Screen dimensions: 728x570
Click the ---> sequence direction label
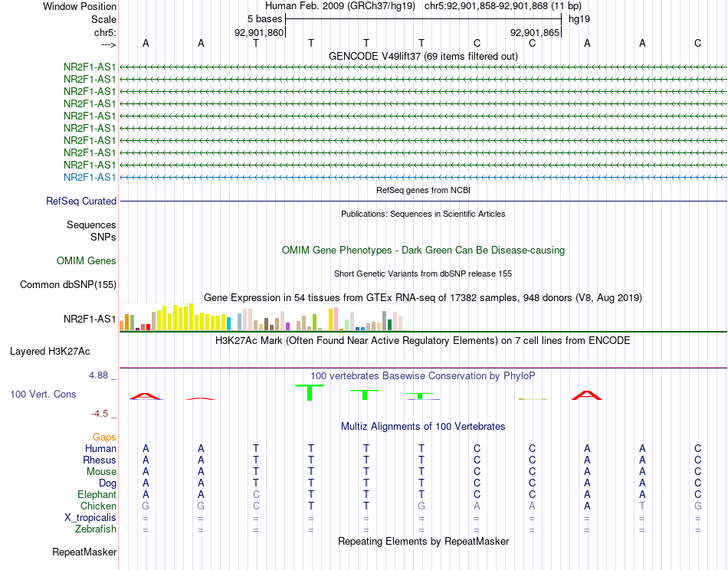pos(108,44)
